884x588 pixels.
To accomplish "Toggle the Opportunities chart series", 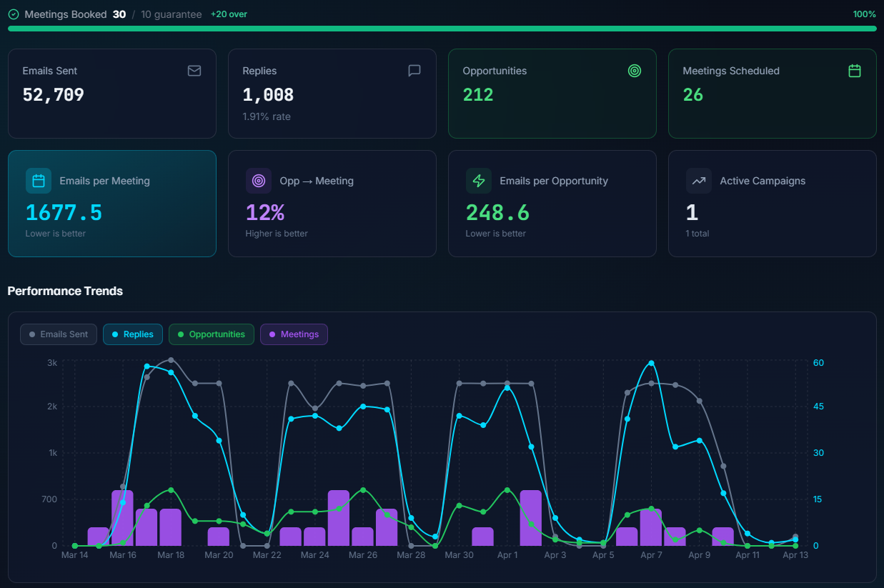I will point(212,334).
